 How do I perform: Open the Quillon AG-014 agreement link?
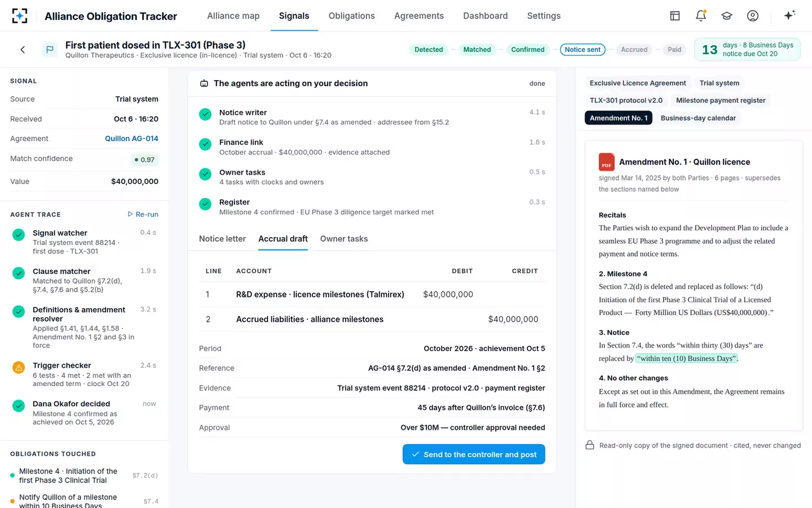click(x=131, y=139)
